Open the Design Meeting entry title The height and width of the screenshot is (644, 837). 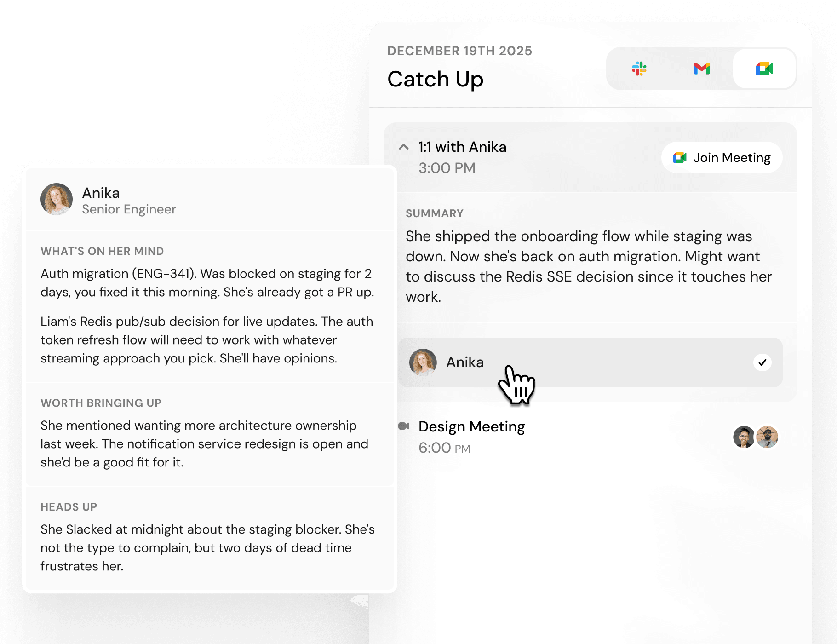(x=471, y=427)
